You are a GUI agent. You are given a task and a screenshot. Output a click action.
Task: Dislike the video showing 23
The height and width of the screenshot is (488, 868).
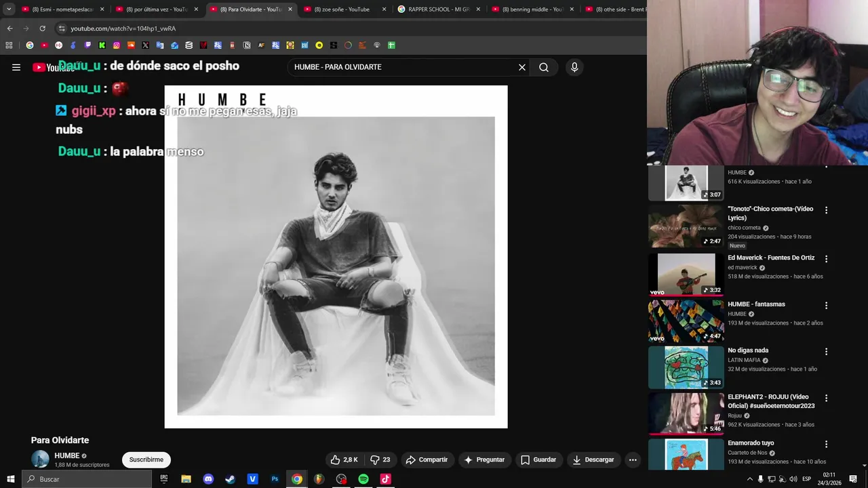pos(380,460)
